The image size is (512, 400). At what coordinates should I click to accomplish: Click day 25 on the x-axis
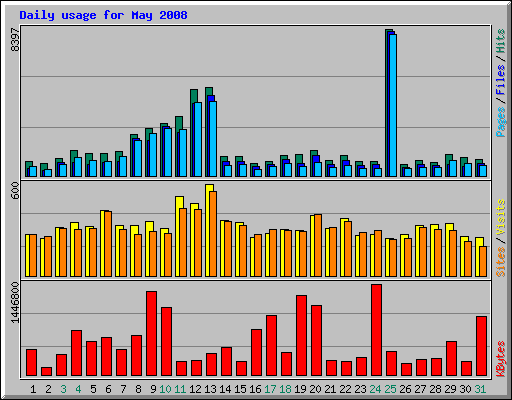[x=390, y=389]
